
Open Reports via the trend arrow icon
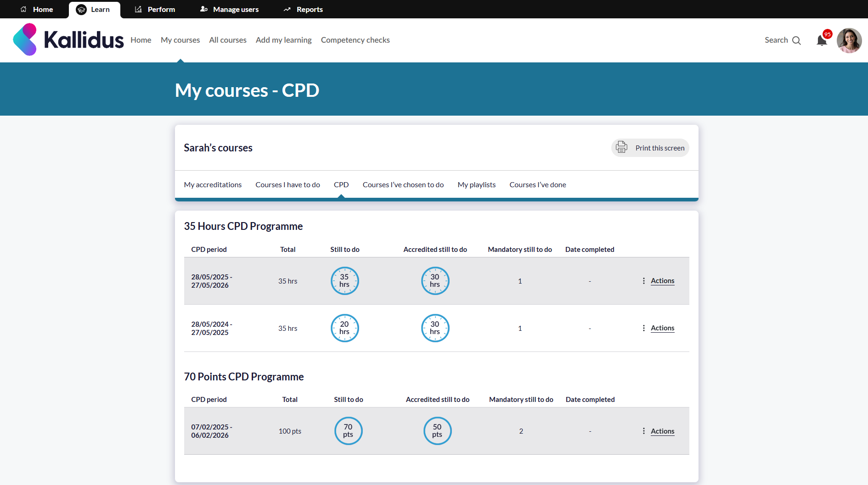point(287,9)
